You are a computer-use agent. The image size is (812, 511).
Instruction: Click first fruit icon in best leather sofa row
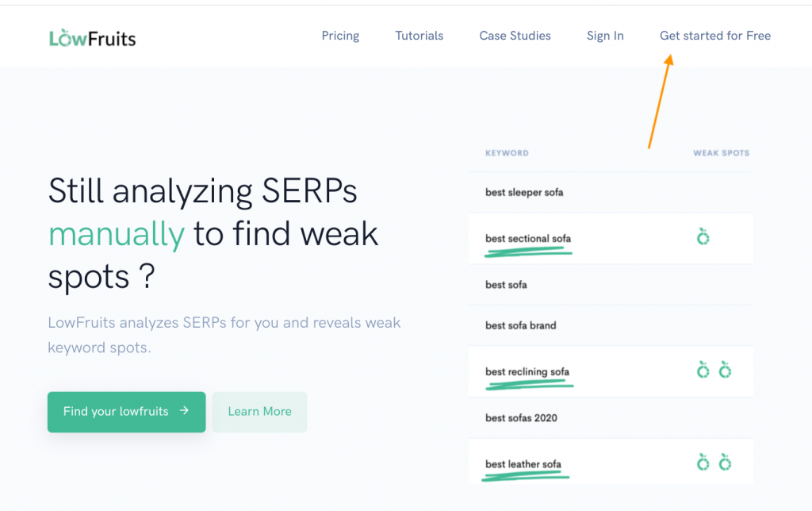point(703,463)
